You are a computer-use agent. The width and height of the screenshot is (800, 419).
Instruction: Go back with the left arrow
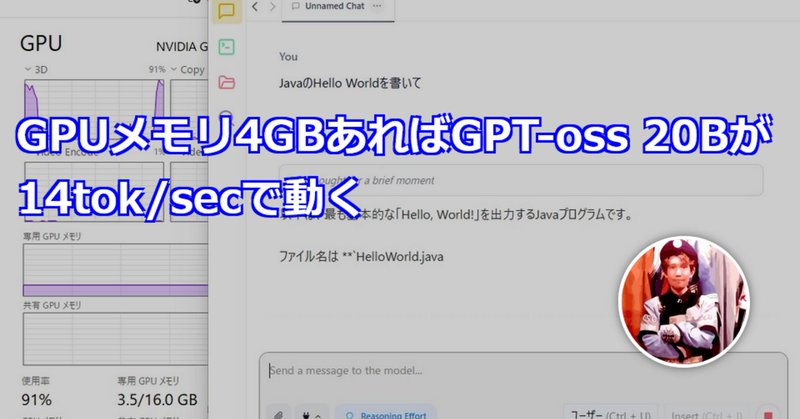click(255, 7)
